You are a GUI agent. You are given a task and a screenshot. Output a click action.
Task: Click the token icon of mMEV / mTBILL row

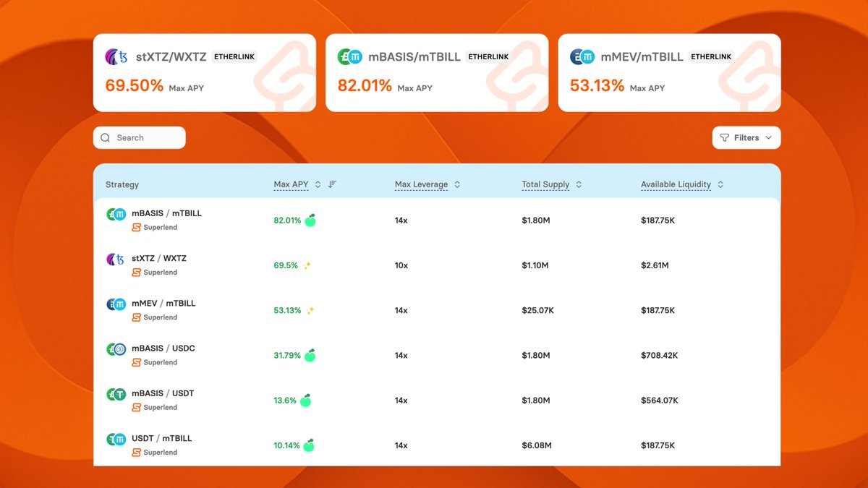tap(116, 304)
